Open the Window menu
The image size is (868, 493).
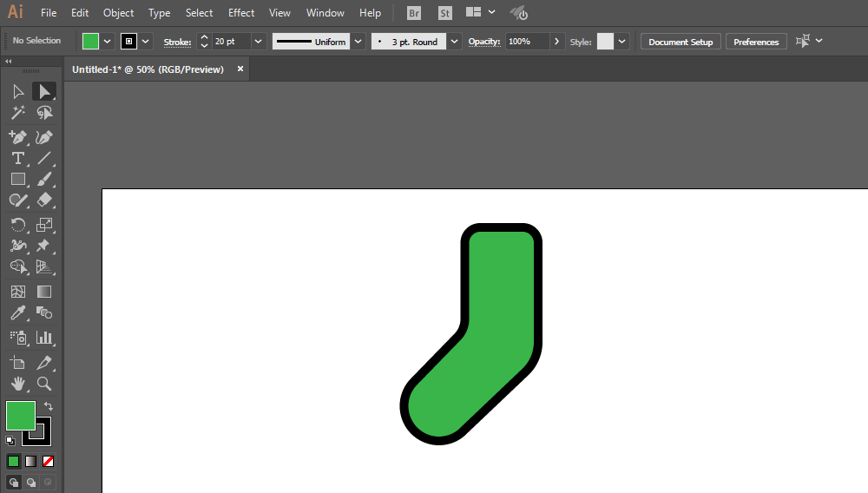pos(325,13)
